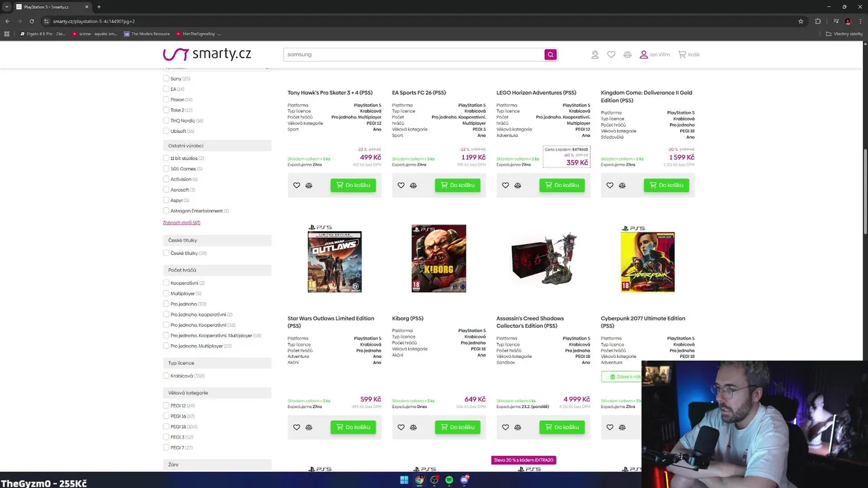Image resolution: width=868 pixels, height=488 pixels.
Task: Open the Kiborg cover thumbnail
Action: [439, 258]
